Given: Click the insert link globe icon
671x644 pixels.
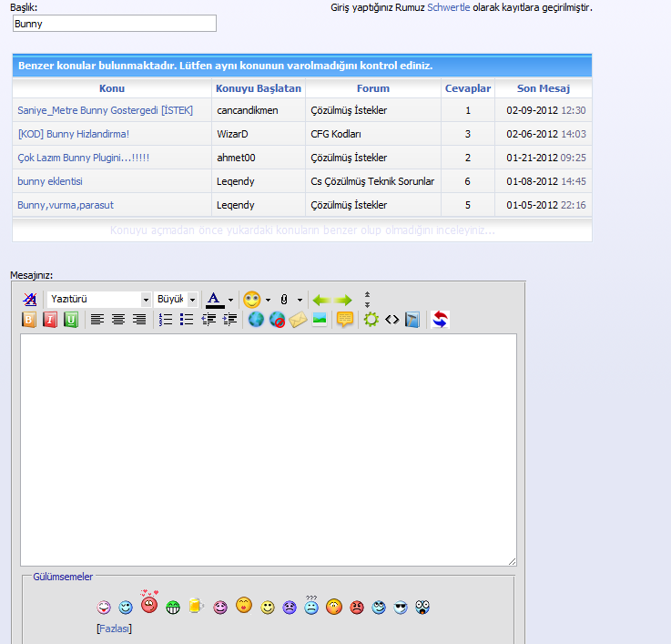Looking at the screenshot, I should click(x=256, y=320).
